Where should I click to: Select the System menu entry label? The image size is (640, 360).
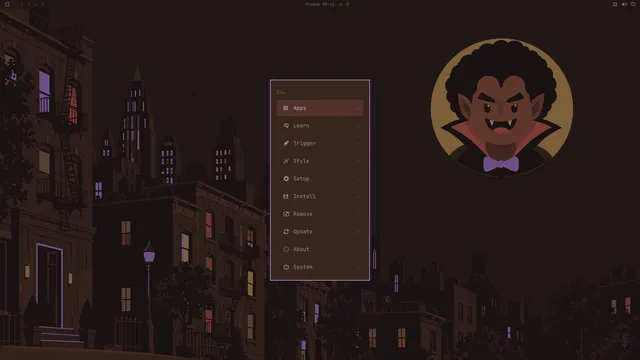pos(302,267)
